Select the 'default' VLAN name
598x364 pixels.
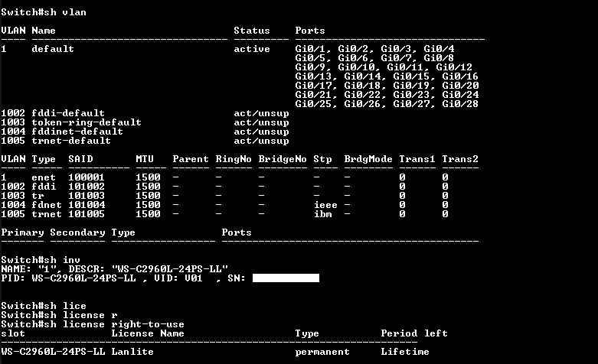coord(53,49)
